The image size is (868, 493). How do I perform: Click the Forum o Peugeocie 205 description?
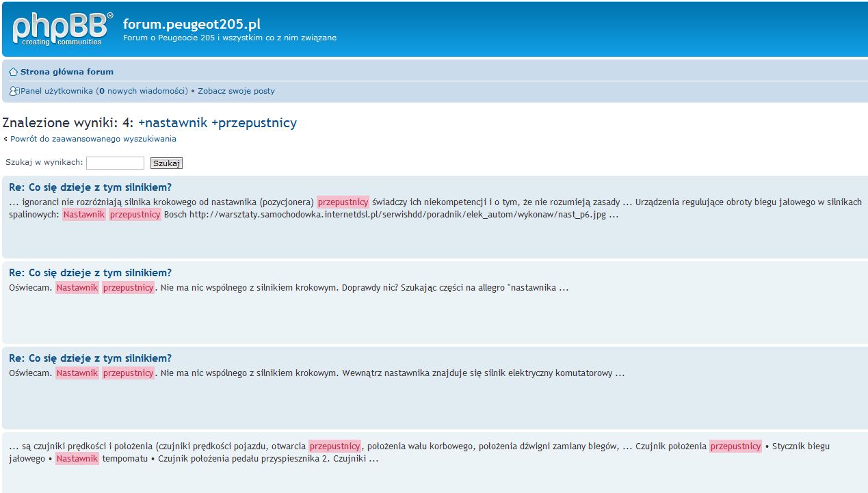tap(229, 38)
